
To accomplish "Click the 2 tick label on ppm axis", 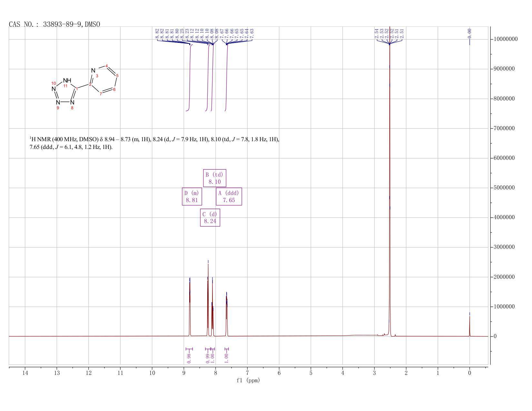I will tap(406, 373).
